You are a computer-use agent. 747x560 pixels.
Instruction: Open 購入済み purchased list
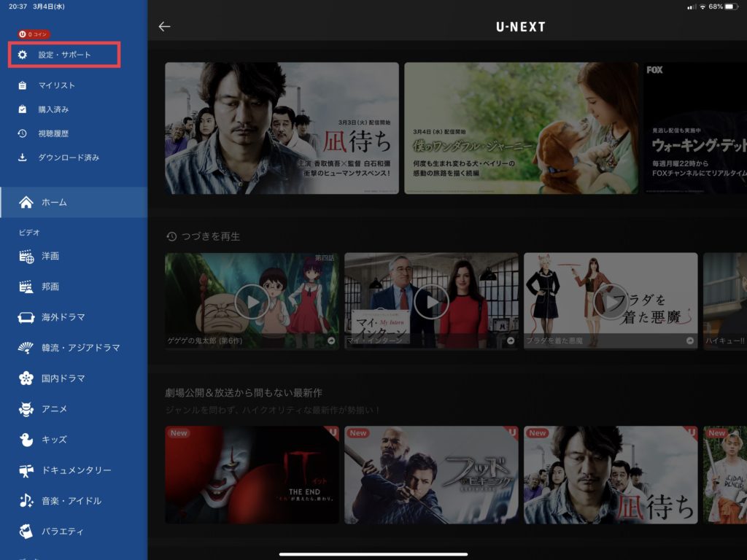pyautogui.click(x=53, y=109)
